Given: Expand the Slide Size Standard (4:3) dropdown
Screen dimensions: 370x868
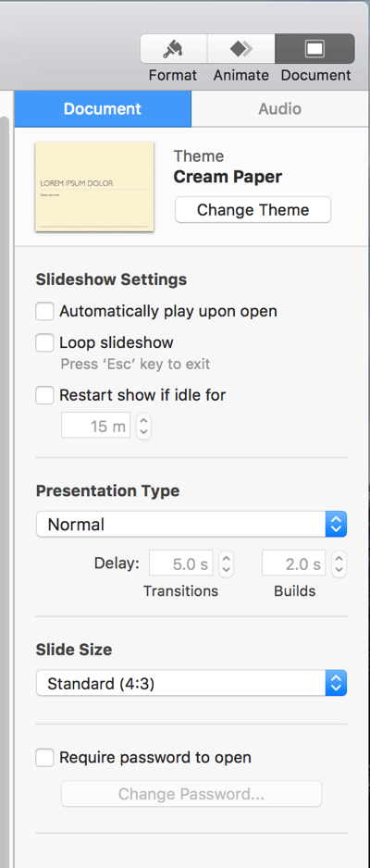Looking at the screenshot, I should (191, 684).
